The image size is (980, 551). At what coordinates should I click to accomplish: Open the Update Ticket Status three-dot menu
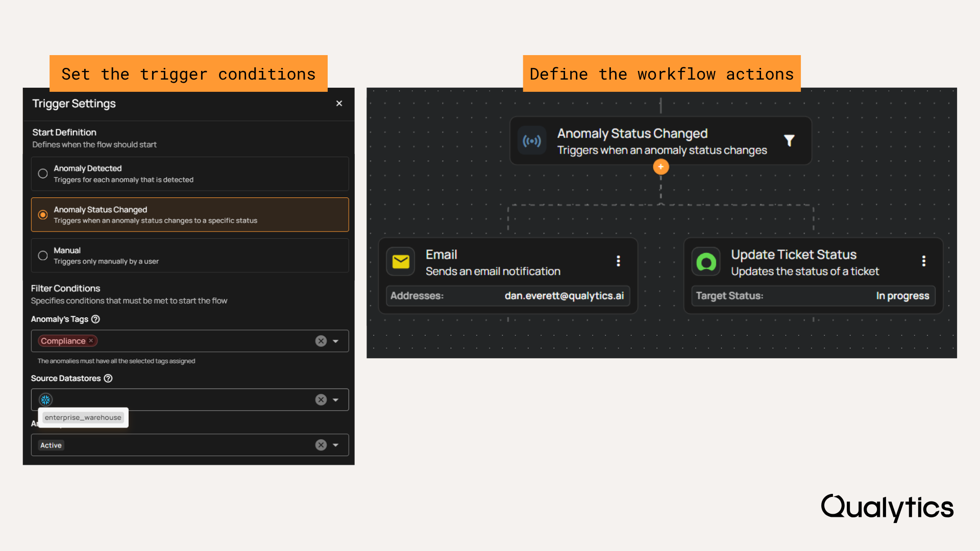923,261
